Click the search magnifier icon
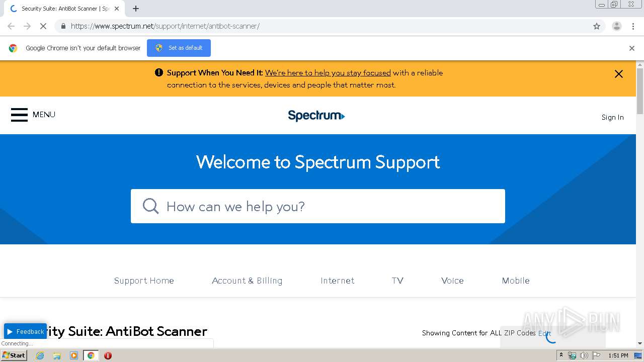644x362 pixels. pyautogui.click(x=150, y=206)
